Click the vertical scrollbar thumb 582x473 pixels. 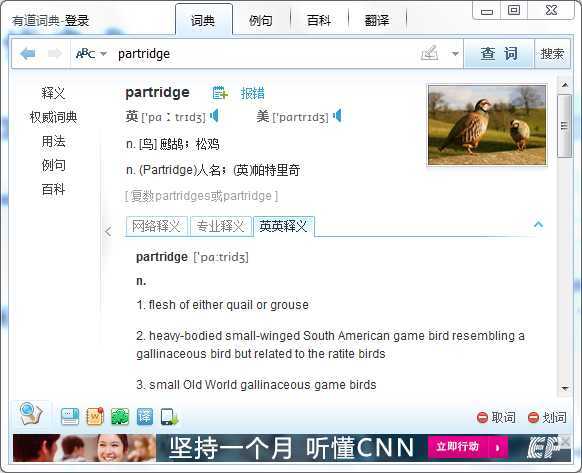[x=565, y=126]
